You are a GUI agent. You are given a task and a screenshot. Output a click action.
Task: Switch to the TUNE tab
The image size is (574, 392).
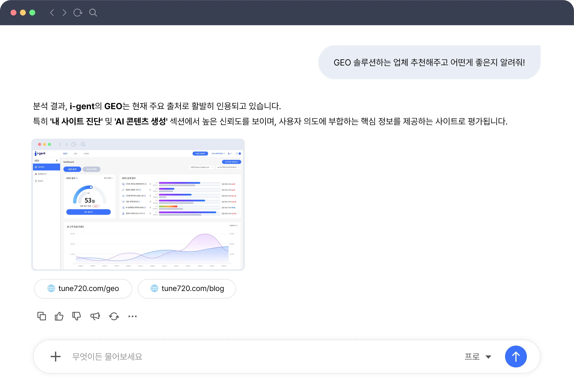click(86, 153)
